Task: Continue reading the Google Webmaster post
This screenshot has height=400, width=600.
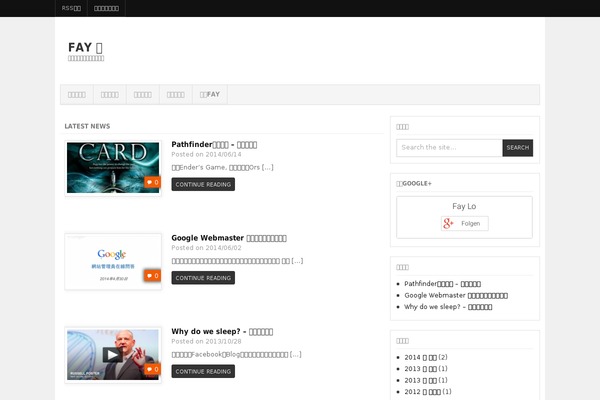Action: [203, 278]
